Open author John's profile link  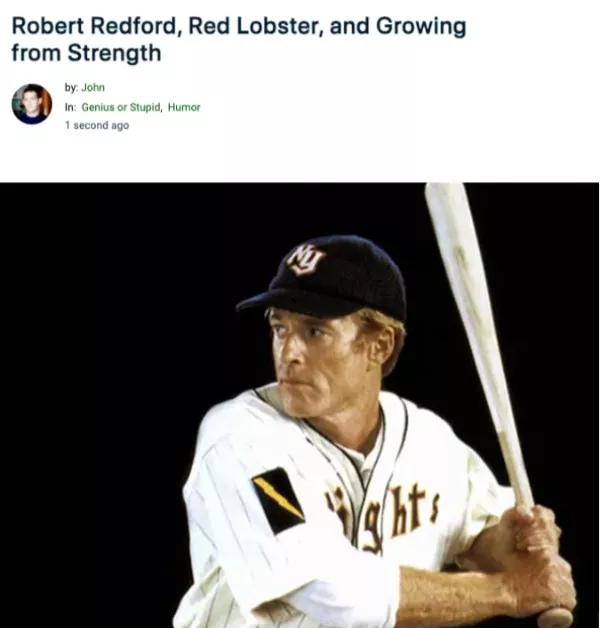point(93,88)
